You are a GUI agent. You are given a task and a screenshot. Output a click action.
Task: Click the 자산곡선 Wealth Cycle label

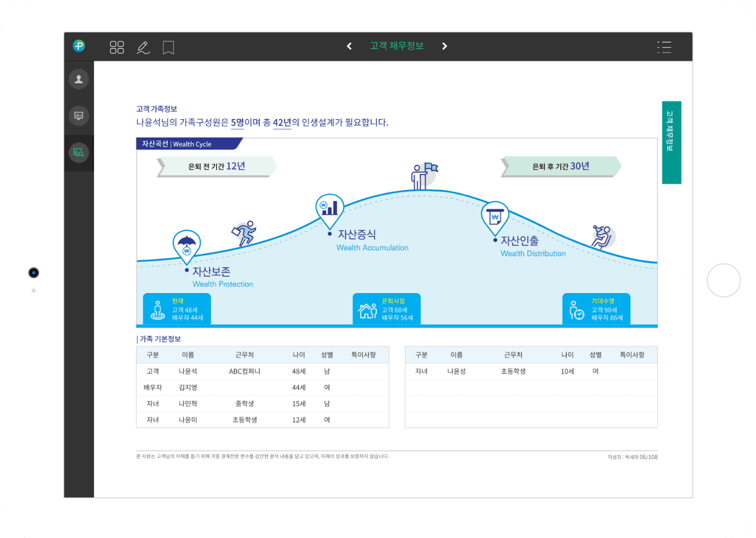(177, 144)
